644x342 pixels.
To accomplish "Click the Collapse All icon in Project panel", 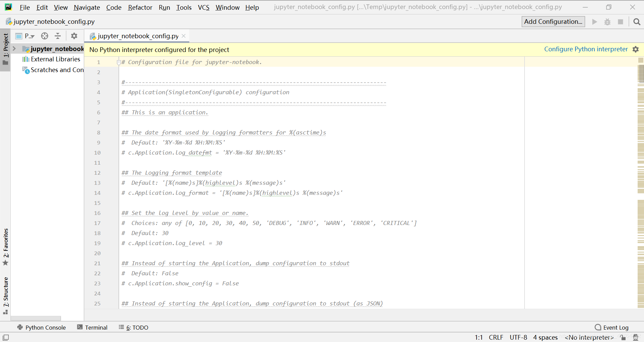I will click(58, 36).
